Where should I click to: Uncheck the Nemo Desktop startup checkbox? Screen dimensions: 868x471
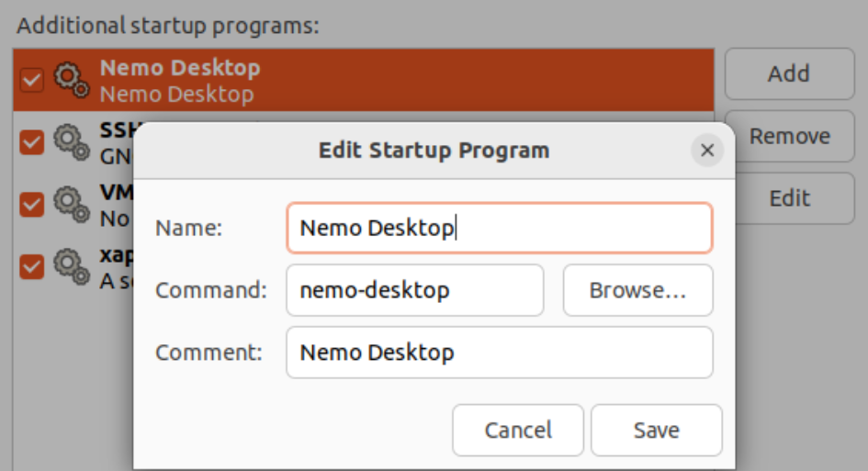click(x=32, y=80)
